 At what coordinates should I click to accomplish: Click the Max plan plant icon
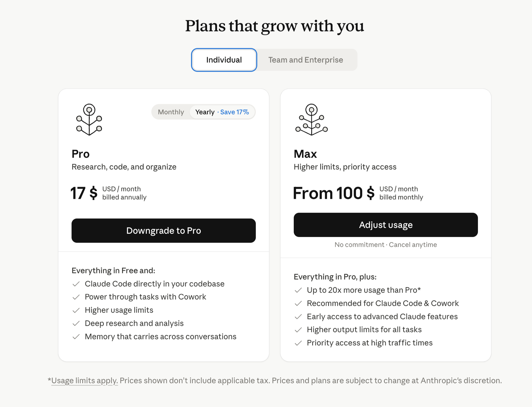(311, 119)
